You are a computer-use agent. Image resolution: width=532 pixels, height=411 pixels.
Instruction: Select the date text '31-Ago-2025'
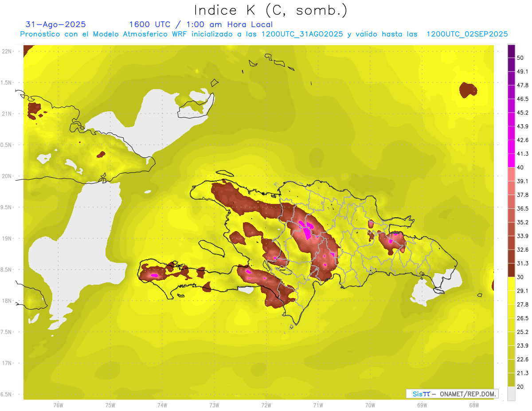pos(56,24)
